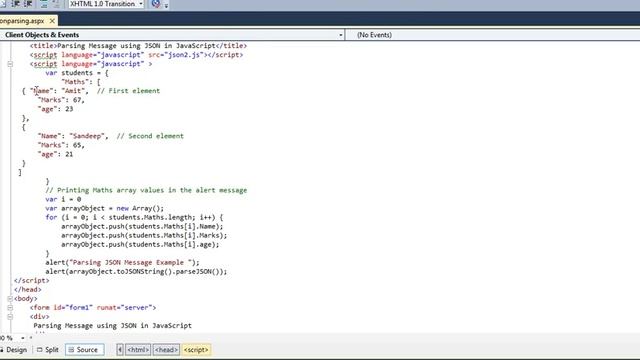Click the "age": 21 line

[x=55, y=154]
